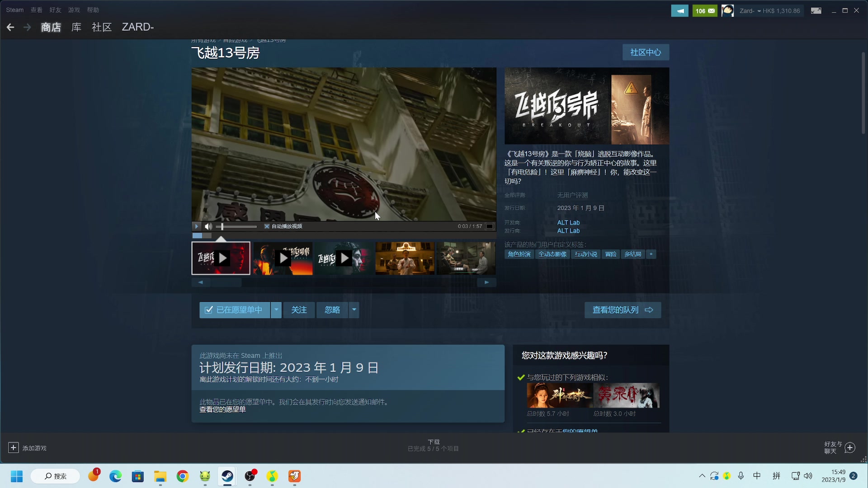
Task: Uncheck the autoplay videos checkbox
Action: [267, 226]
